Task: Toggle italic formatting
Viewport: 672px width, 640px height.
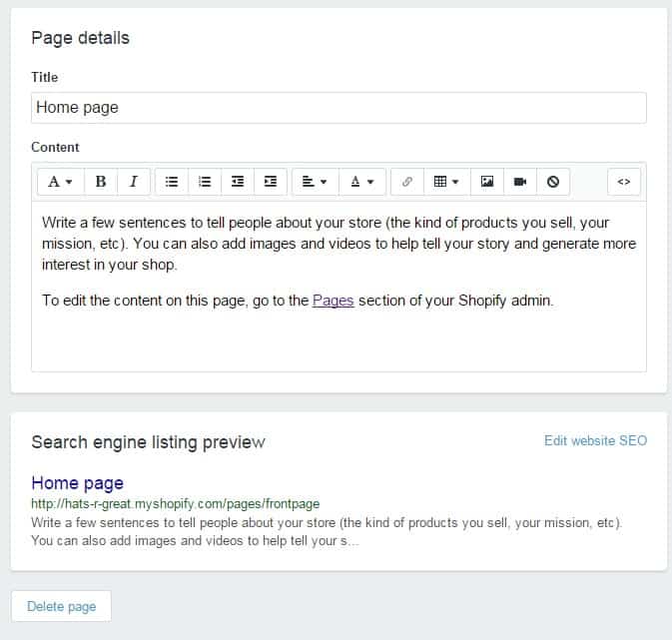Action: coord(133,182)
